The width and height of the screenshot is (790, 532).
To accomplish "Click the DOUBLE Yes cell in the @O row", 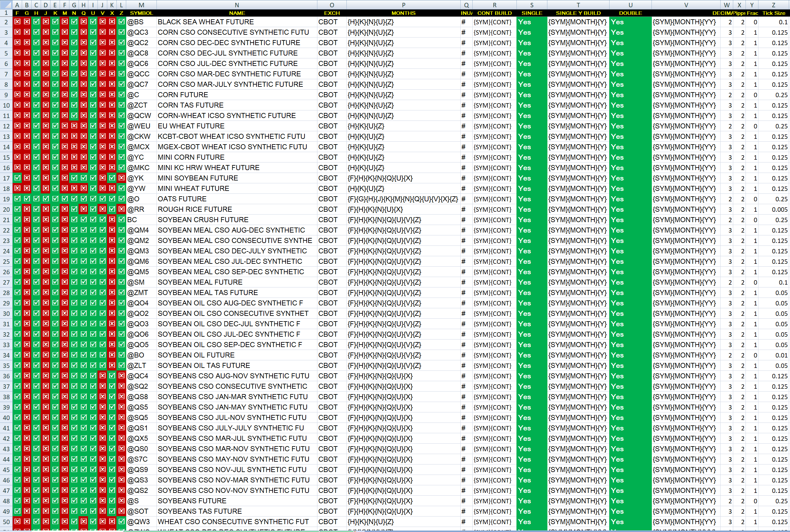I will [x=630, y=199].
